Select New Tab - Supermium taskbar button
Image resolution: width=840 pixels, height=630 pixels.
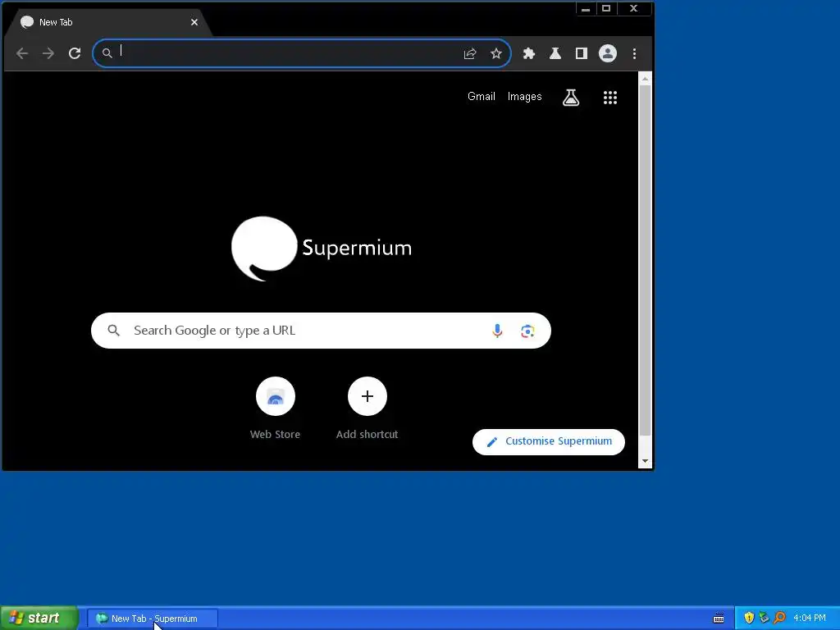(153, 619)
